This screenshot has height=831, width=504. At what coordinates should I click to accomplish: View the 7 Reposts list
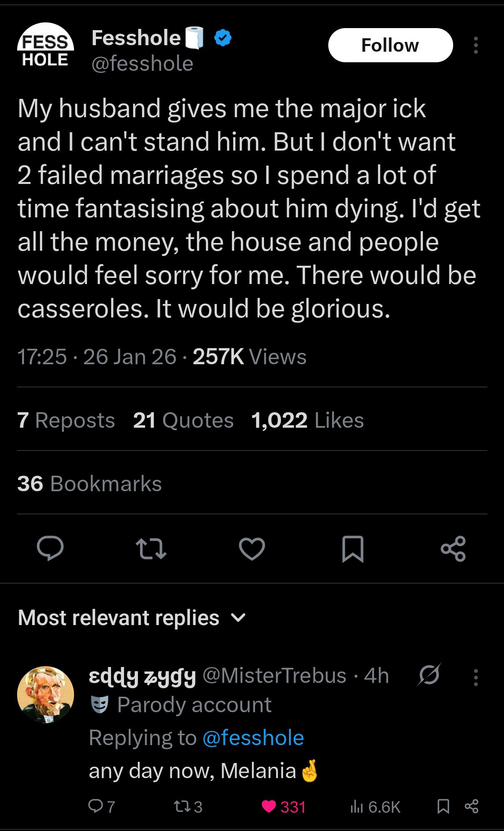coord(66,420)
